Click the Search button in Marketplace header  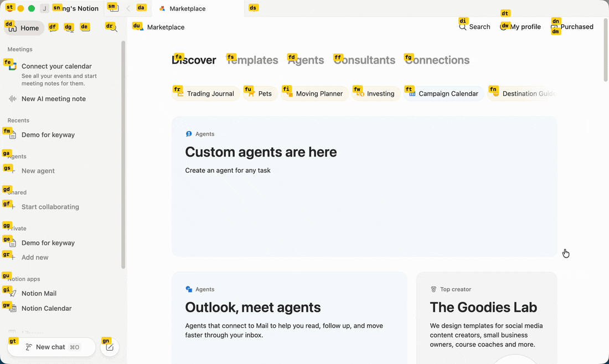click(474, 27)
